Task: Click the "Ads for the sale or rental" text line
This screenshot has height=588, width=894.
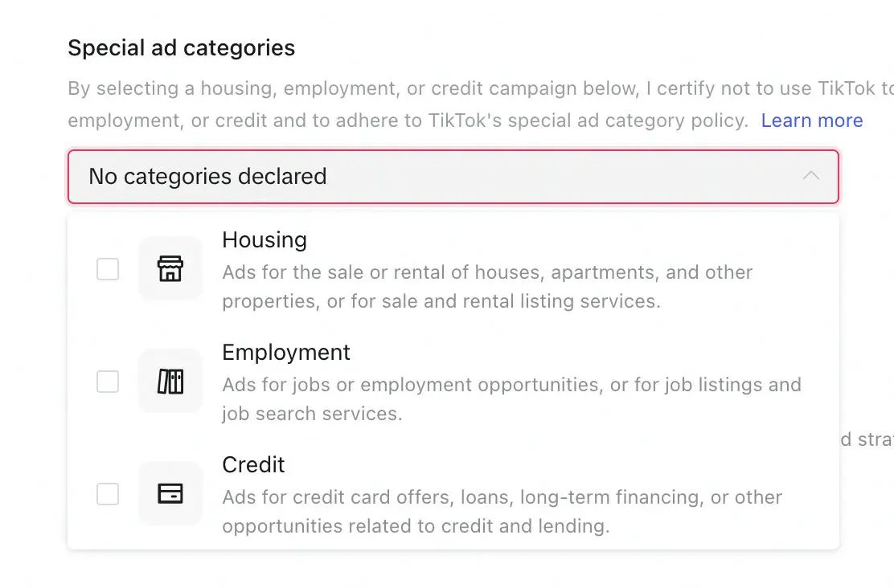Action: click(x=487, y=272)
